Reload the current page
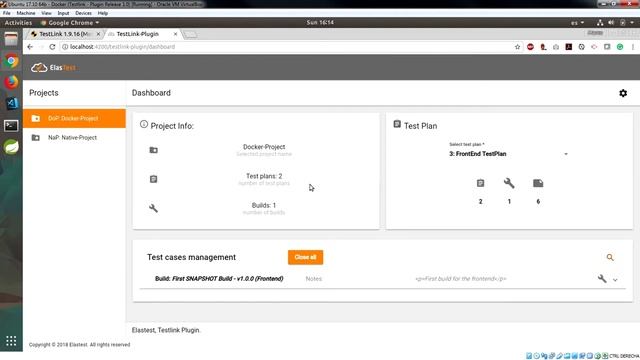 pos(52,47)
